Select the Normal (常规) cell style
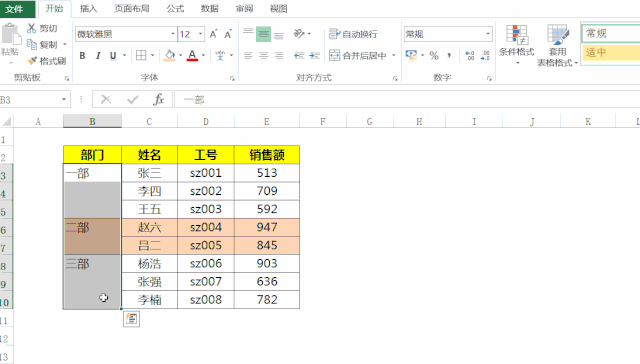This screenshot has width=640, height=364. click(611, 33)
